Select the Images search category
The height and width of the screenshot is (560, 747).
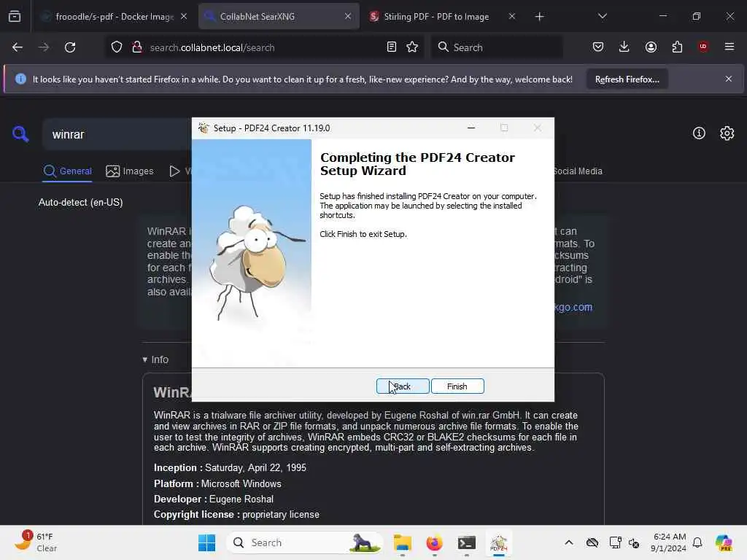(x=130, y=171)
